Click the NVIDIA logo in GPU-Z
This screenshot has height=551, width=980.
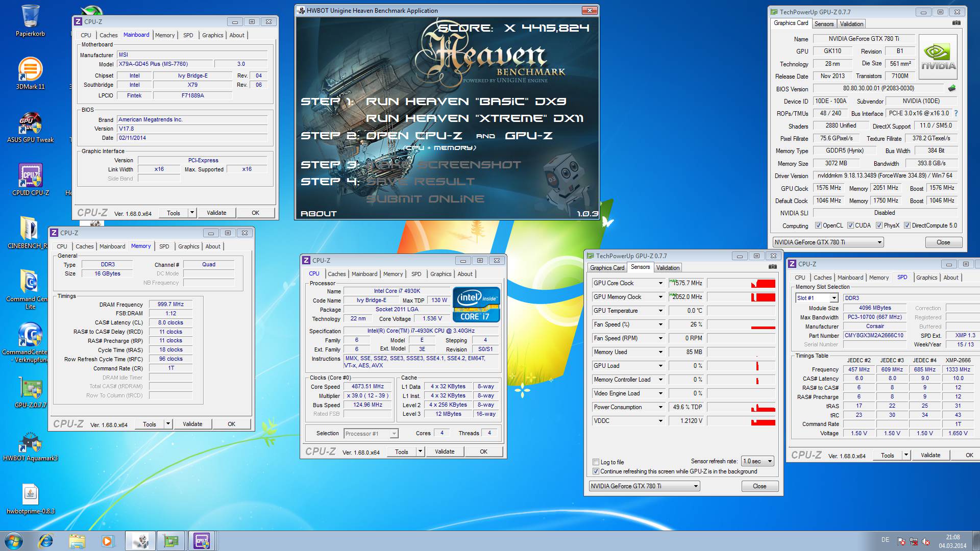[x=938, y=57]
